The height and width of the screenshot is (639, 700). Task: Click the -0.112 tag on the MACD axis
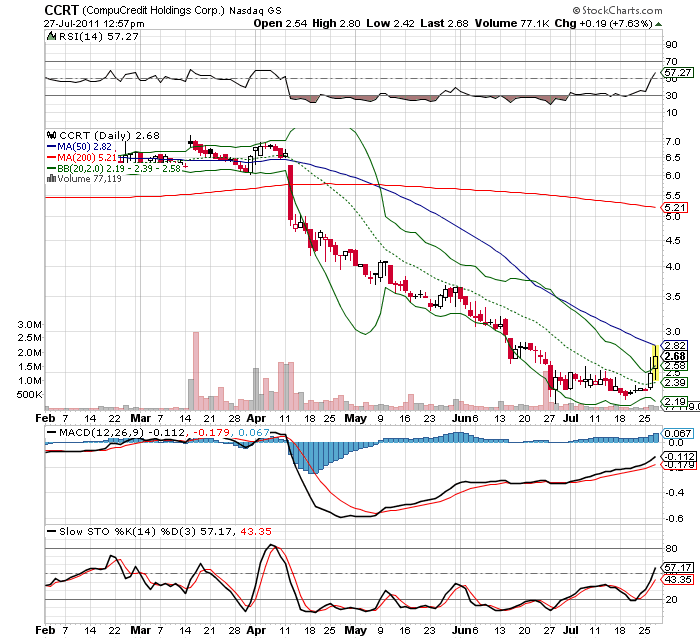pos(679,456)
